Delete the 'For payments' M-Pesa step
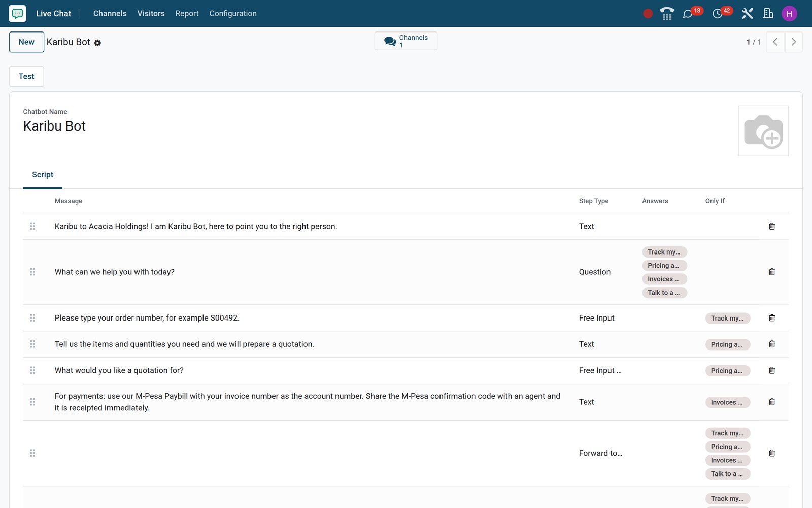Image resolution: width=812 pixels, height=508 pixels. (x=772, y=402)
